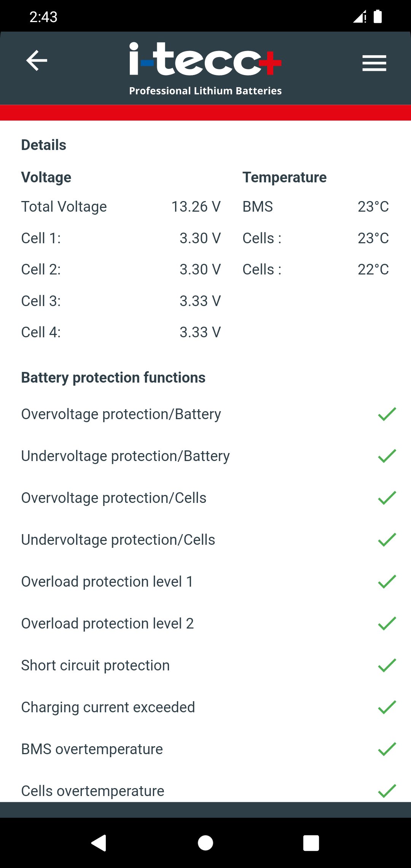Select the Total Voltage value 13.26 V
Image resolution: width=411 pixels, height=868 pixels.
coord(196,207)
